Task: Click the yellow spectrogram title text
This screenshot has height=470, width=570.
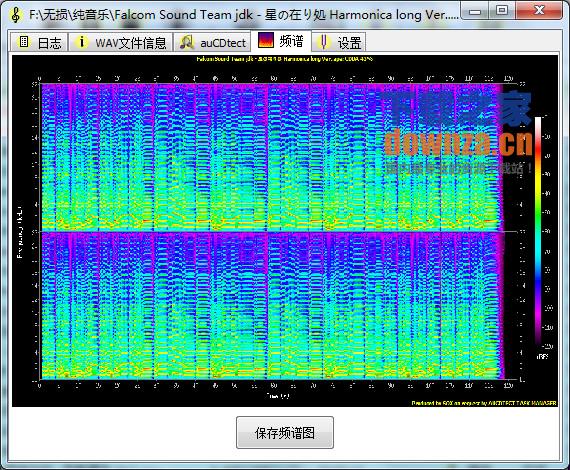Action: tap(285, 59)
